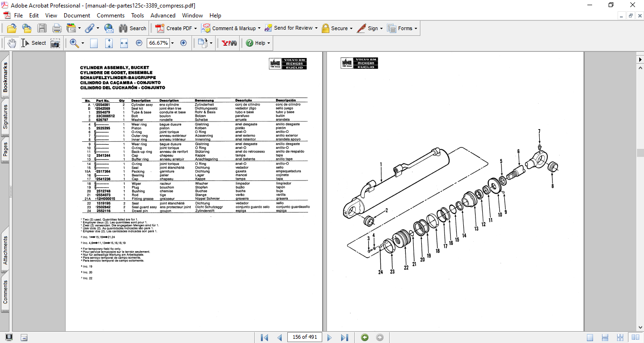644x343 pixels.
Task: Jump to the first page
Action: coord(265,337)
